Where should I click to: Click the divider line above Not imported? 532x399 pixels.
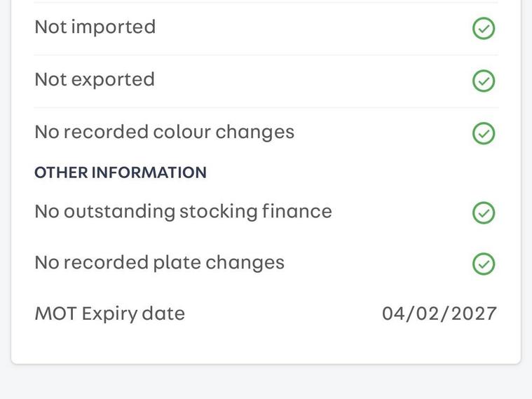coord(266,3)
